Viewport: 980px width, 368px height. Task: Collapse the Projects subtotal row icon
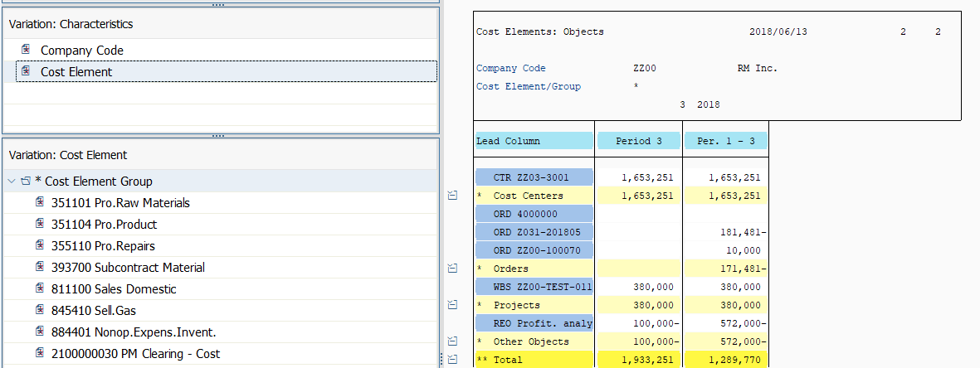click(x=453, y=305)
